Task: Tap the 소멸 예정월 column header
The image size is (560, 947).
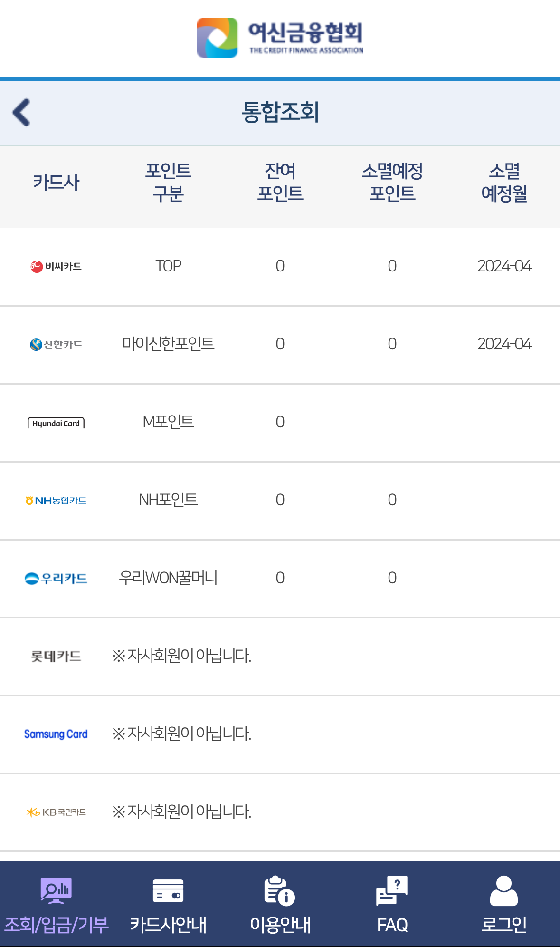Action: pyautogui.click(x=504, y=182)
